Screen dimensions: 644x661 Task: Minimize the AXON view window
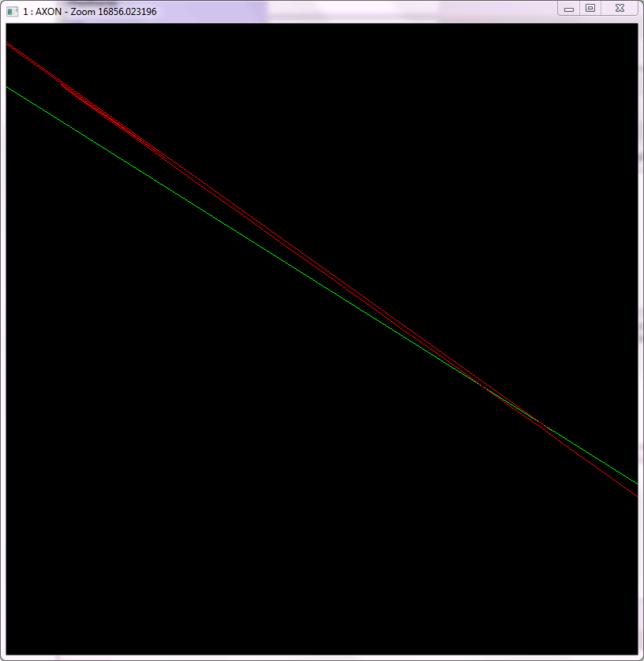click(569, 9)
